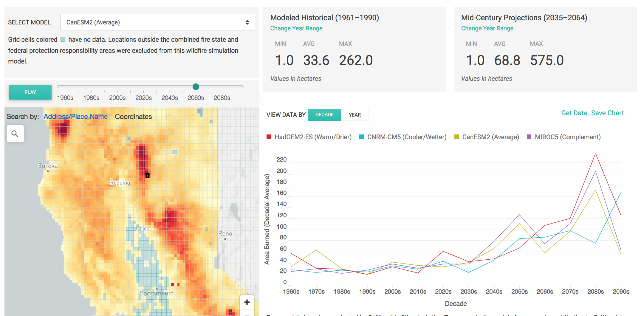Click MIROC5 (Complement) legend label

pyautogui.click(x=568, y=137)
